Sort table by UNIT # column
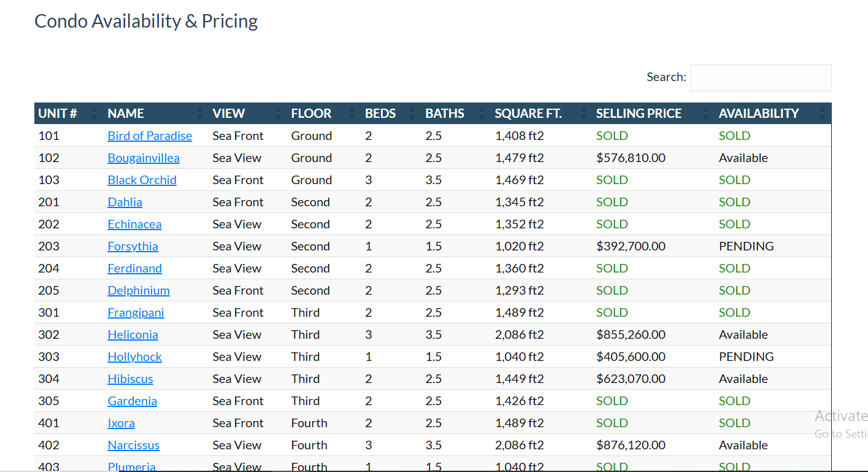The image size is (868, 472). click(x=69, y=114)
